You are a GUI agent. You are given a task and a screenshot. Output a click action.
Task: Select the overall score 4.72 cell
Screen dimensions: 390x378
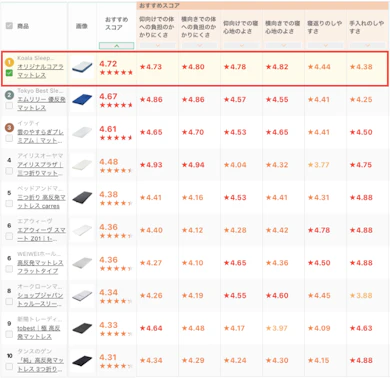click(116, 68)
